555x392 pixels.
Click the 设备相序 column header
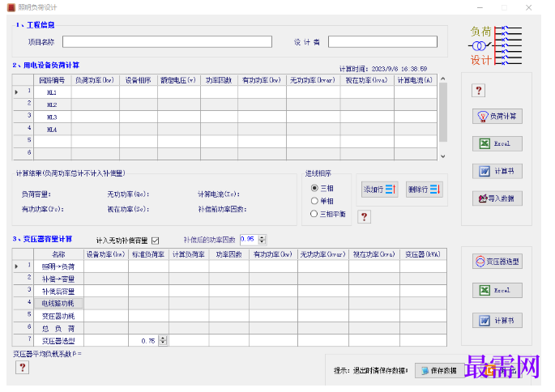point(139,80)
